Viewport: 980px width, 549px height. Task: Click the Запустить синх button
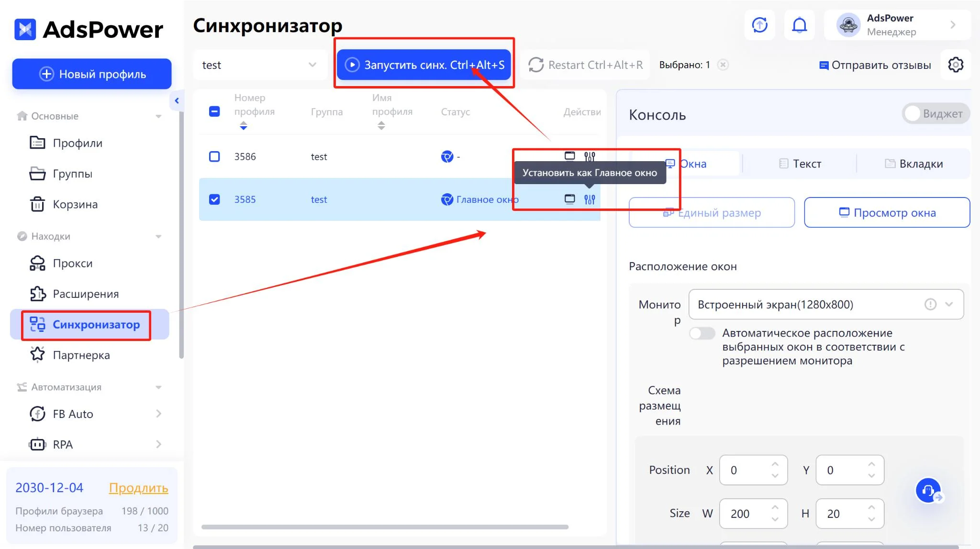tap(424, 65)
